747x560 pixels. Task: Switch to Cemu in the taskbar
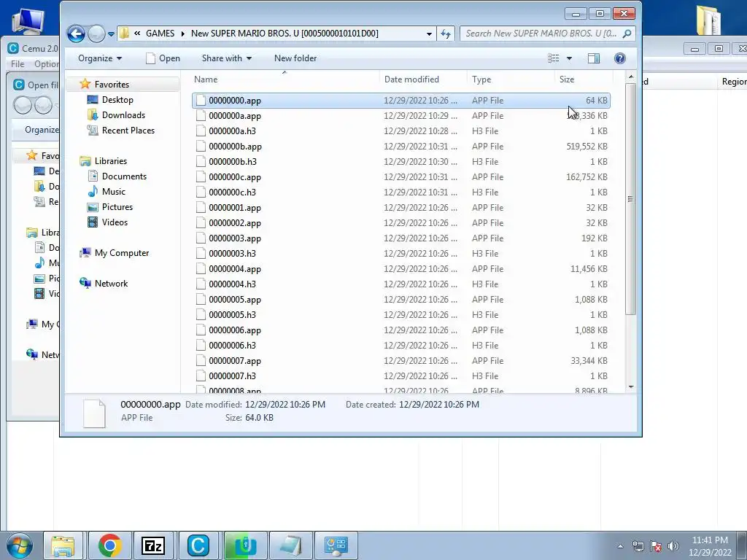(x=198, y=545)
